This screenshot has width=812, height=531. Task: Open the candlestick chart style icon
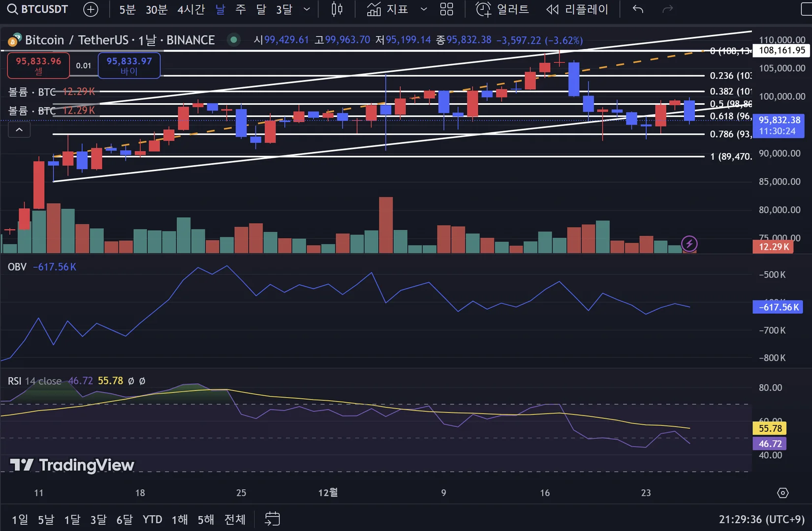pos(337,9)
